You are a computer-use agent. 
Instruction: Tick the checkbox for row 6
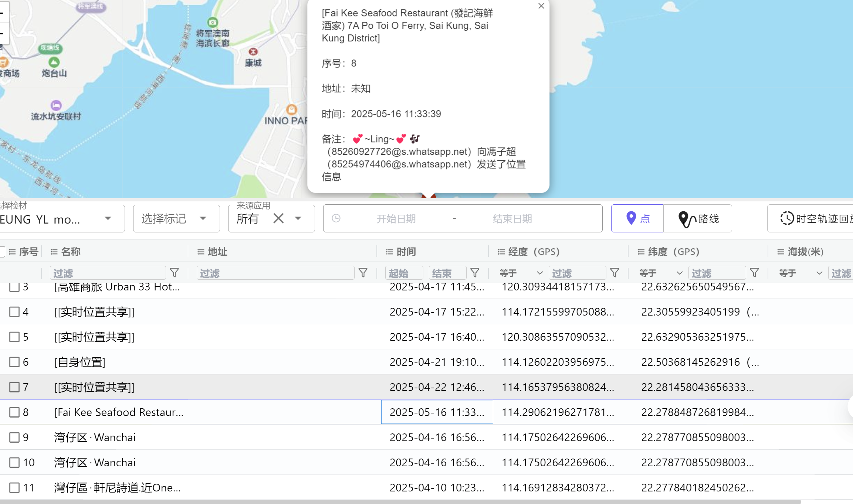[14, 362]
